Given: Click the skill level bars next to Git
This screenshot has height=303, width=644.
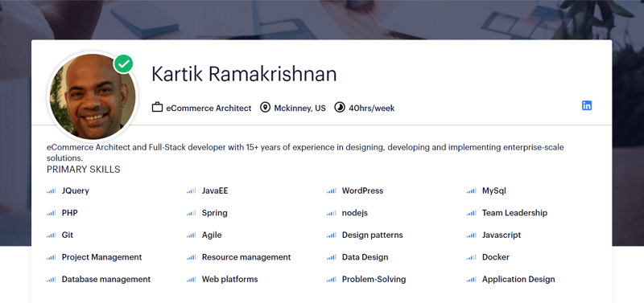Looking at the screenshot, I should 51,235.
